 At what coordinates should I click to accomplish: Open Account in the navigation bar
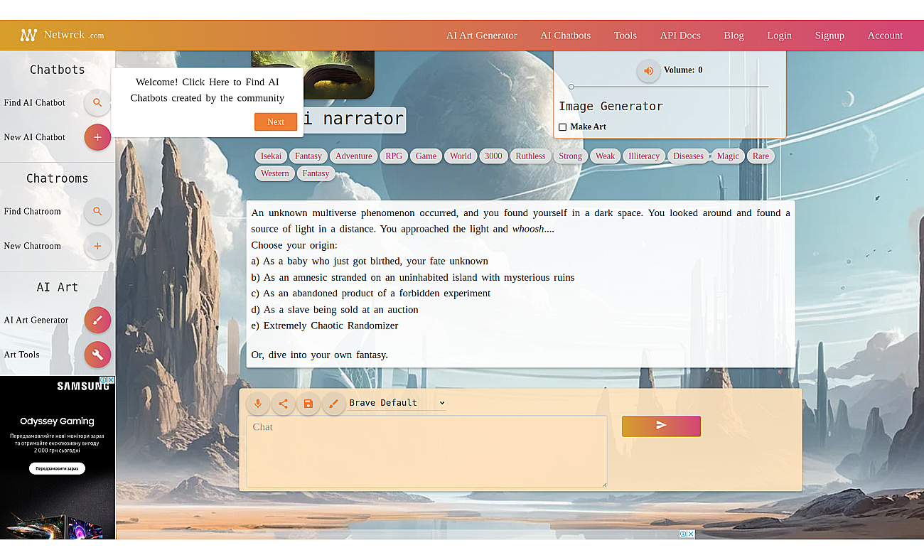(885, 36)
